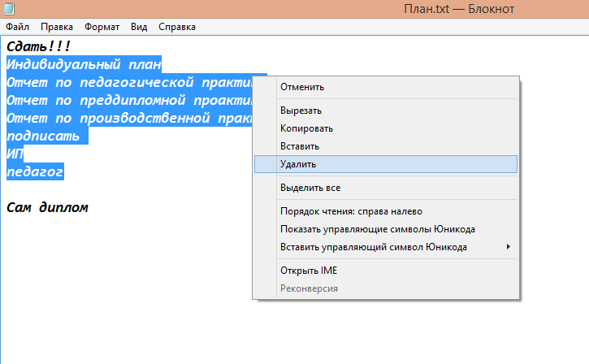589x364 pixels.
Task: Open the Файл menu
Action: (x=17, y=27)
